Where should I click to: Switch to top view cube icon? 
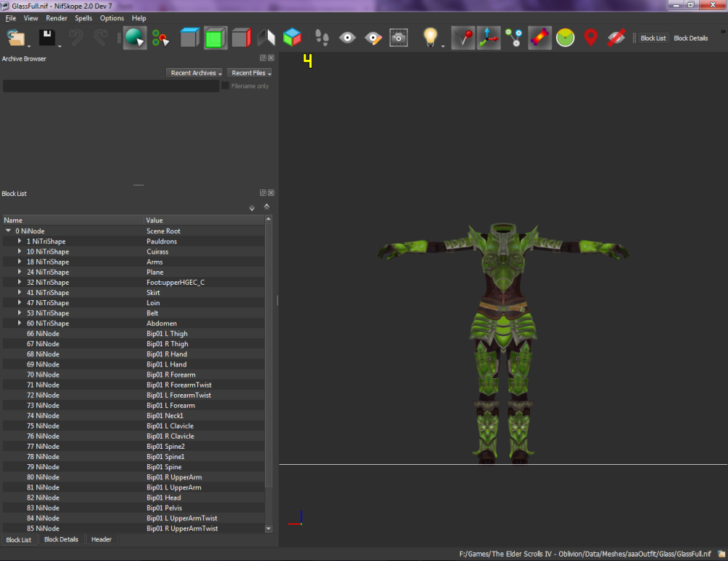pos(189,38)
